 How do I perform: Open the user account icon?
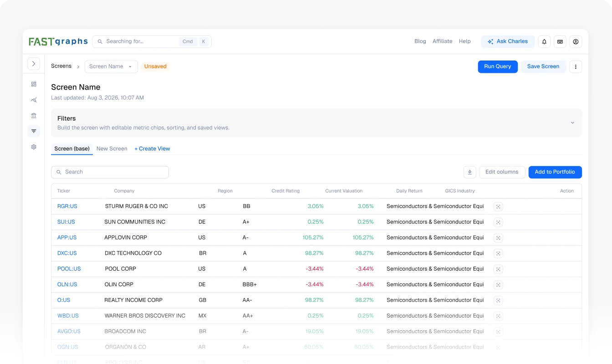[576, 41]
